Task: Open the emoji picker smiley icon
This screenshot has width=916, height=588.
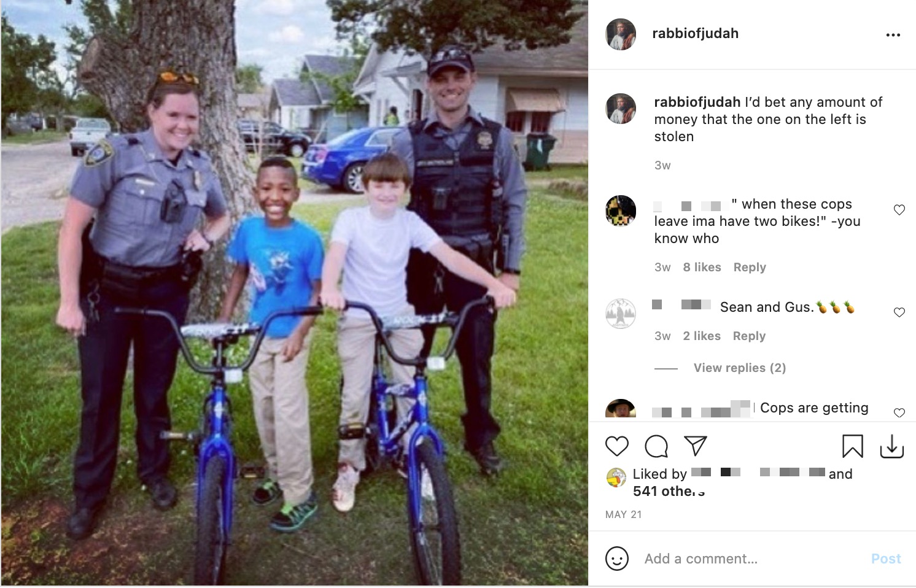Action: (x=617, y=559)
